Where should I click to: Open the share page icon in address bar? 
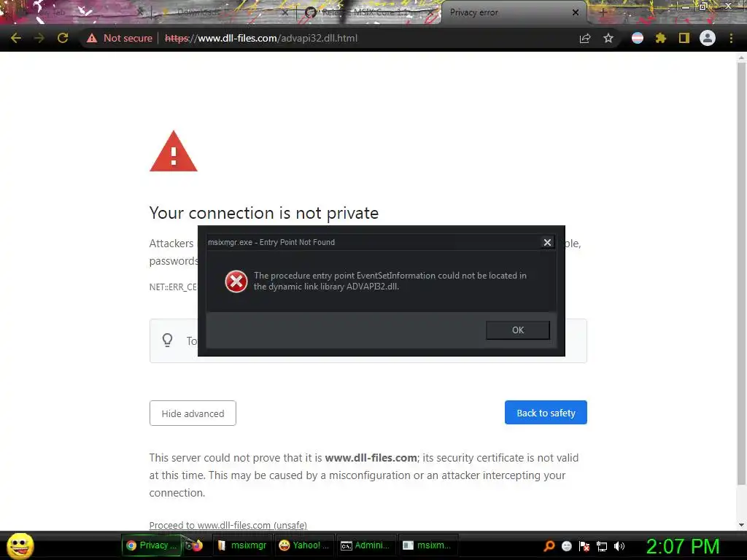tap(585, 38)
